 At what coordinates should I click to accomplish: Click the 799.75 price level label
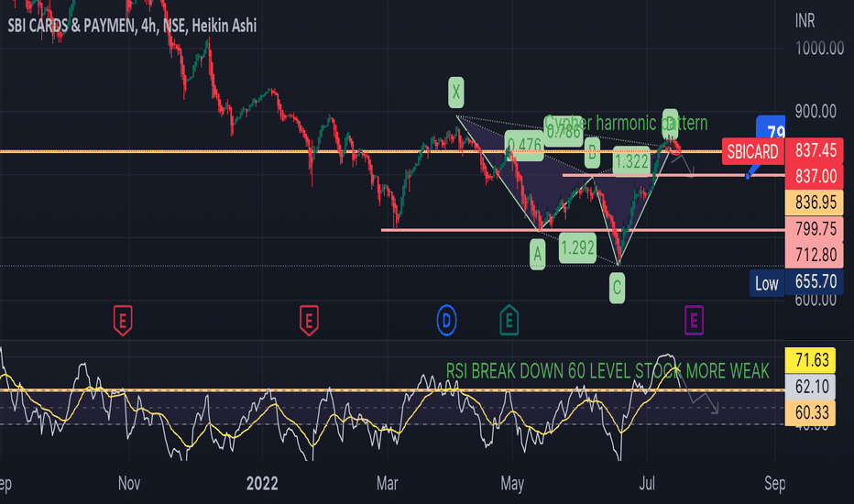pyautogui.click(x=815, y=229)
